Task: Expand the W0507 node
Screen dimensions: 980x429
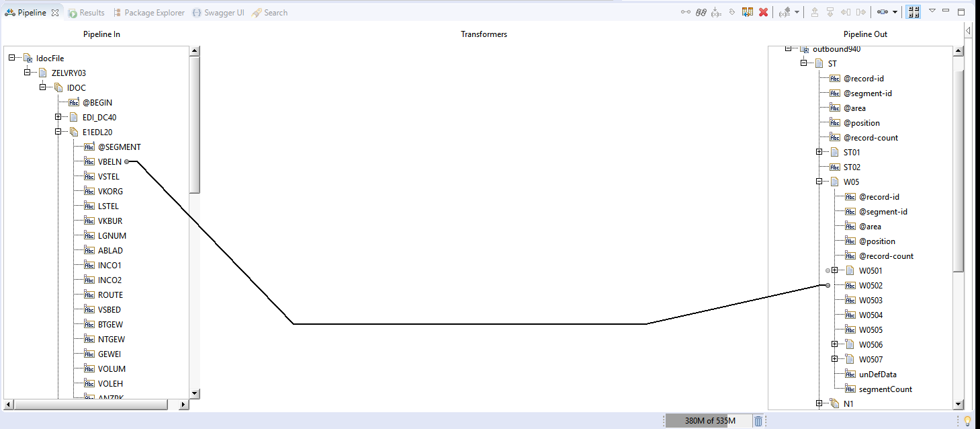Action: 834,359
